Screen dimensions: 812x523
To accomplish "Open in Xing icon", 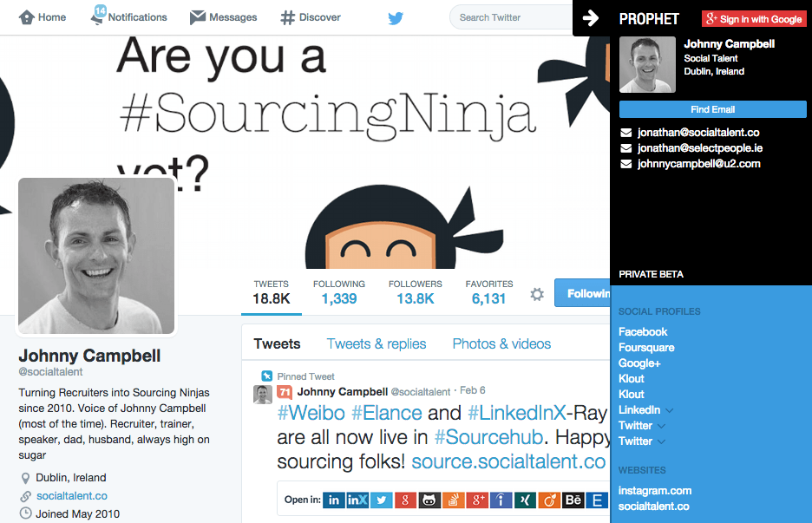I will pyautogui.click(x=525, y=500).
